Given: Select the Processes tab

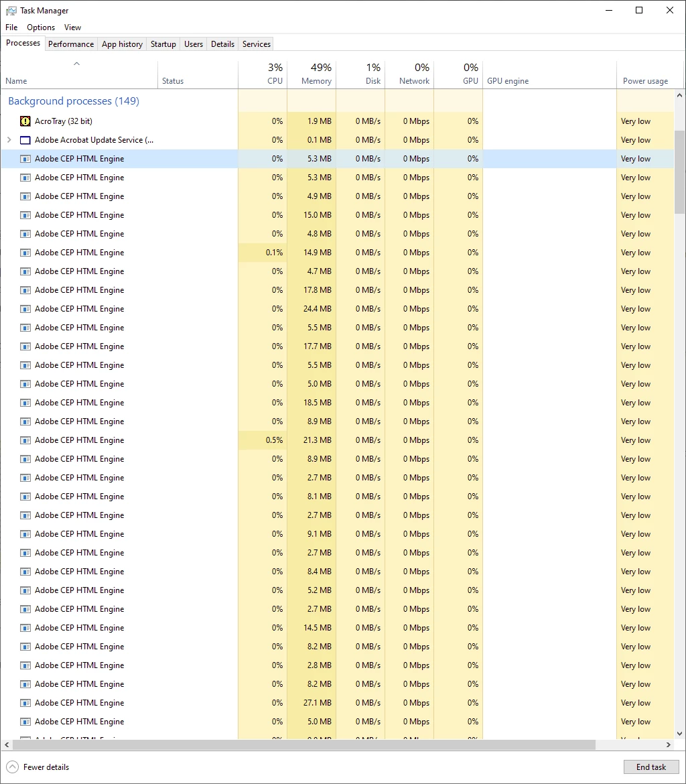Looking at the screenshot, I should click(x=23, y=43).
